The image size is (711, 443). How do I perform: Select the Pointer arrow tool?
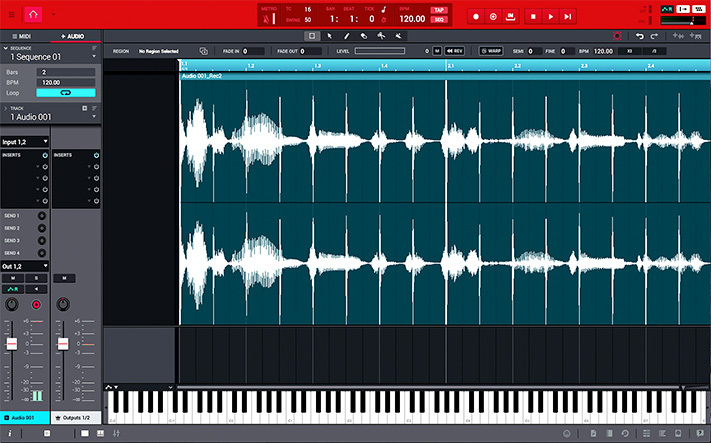pyautogui.click(x=329, y=35)
